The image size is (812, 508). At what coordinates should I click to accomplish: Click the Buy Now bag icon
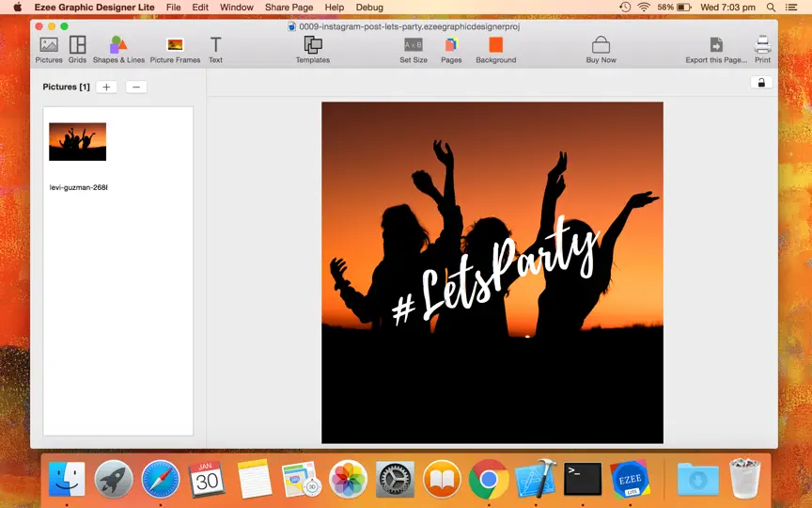point(601,45)
